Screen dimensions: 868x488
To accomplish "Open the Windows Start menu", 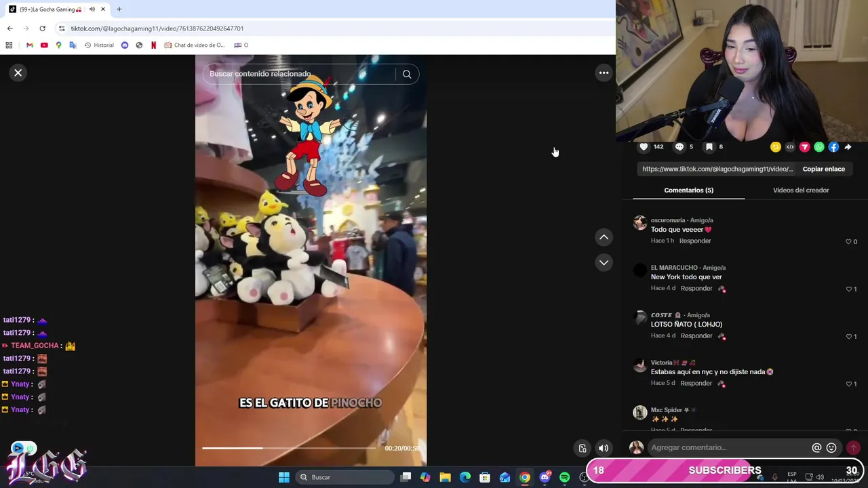I will (284, 477).
